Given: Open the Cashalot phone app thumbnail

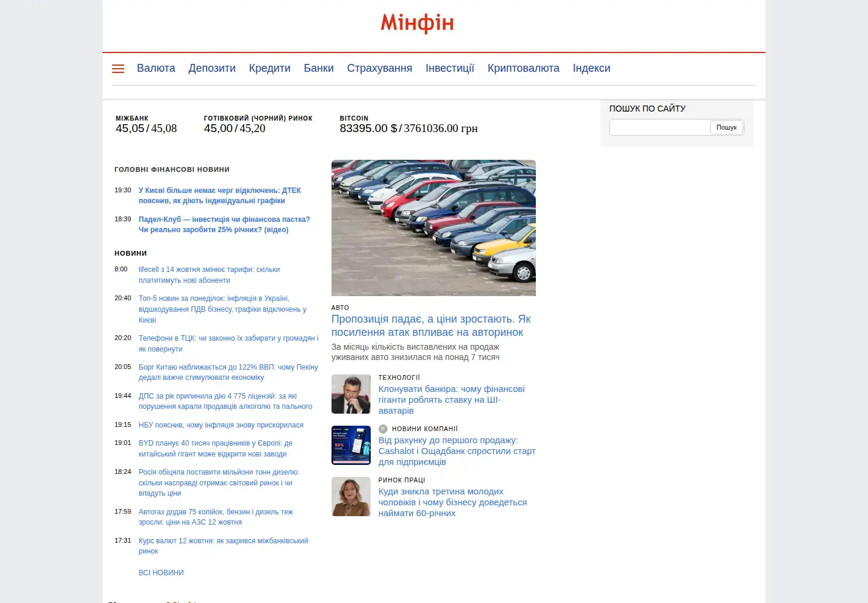Looking at the screenshot, I should tap(351, 445).
